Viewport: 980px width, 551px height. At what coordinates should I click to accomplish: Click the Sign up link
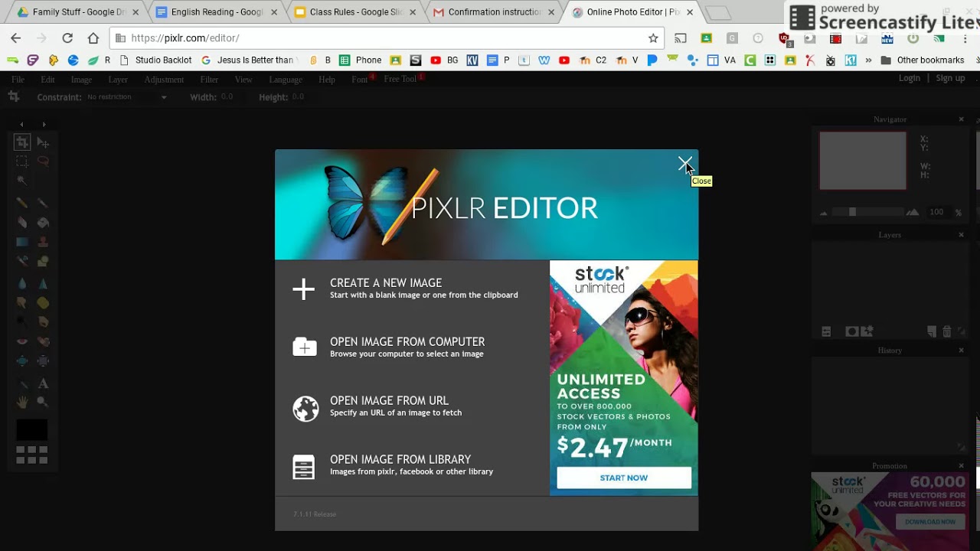(950, 78)
